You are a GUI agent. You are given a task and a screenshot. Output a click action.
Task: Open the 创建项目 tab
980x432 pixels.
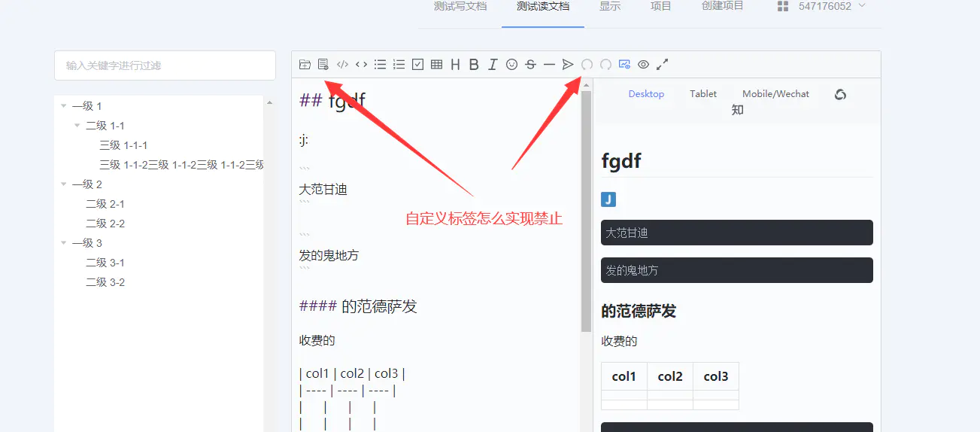click(x=722, y=6)
